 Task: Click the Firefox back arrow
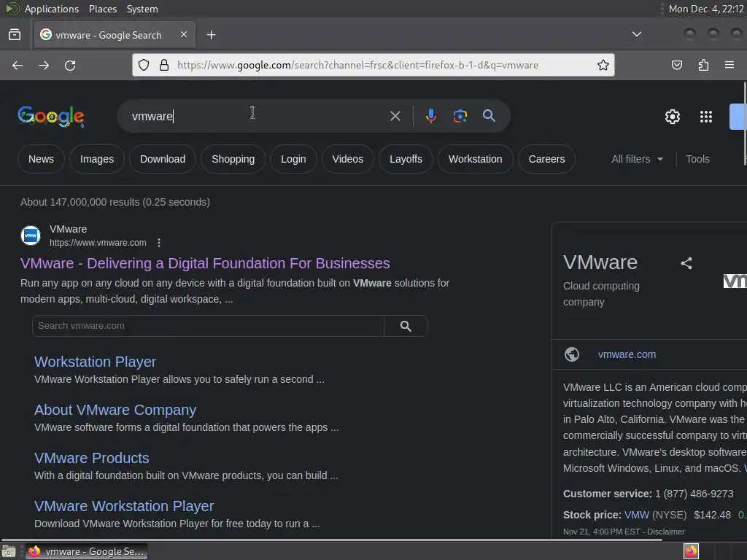tap(18, 65)
